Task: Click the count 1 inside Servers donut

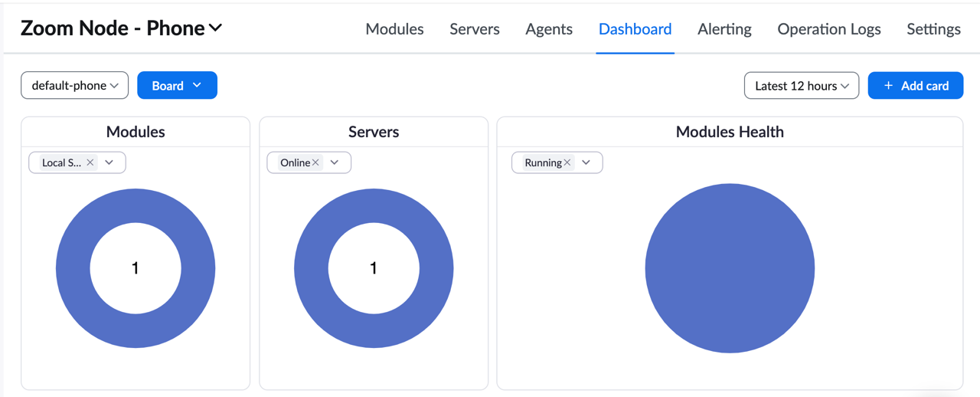Action: 374,268
